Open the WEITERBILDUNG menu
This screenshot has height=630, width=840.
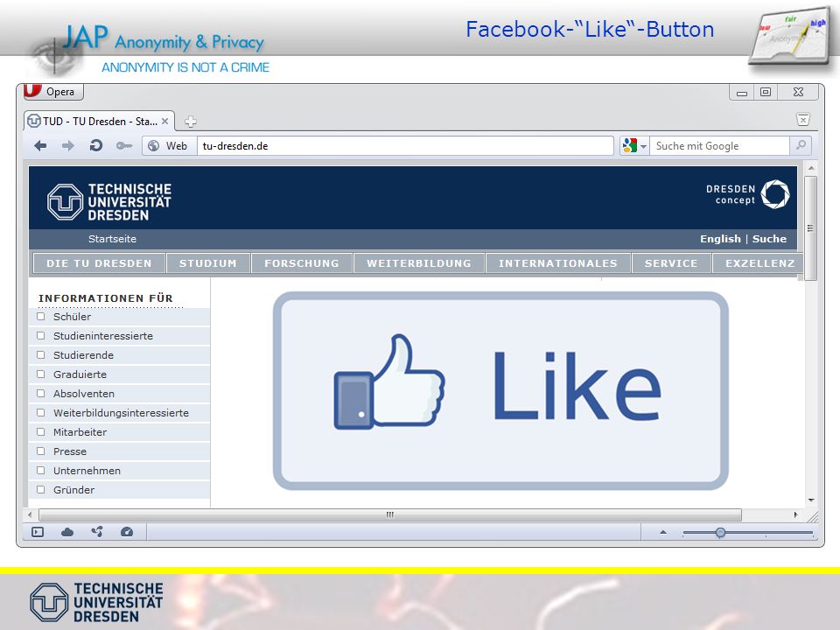pos(419,263)
